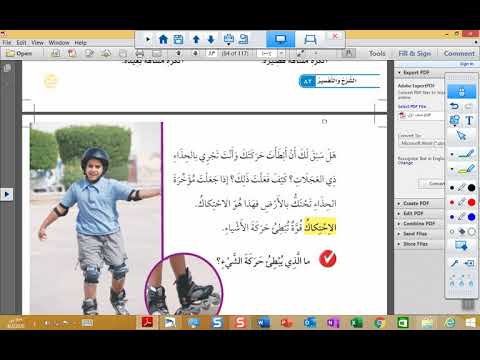The width and height of the screenshot is (480, 360).
Task: Open the Comment pane
Action: (x=459, y=53)
